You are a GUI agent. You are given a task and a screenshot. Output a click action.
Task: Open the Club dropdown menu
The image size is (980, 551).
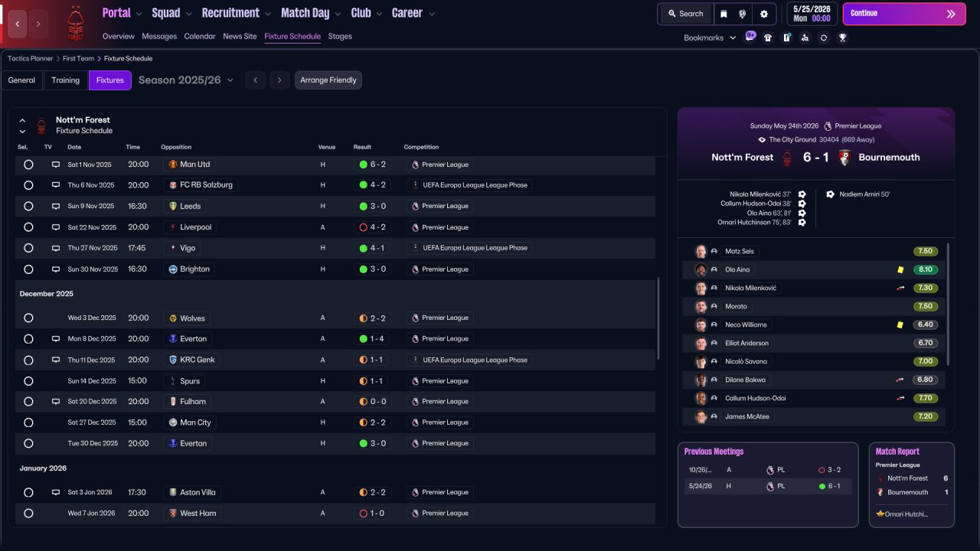click(367, 13)
